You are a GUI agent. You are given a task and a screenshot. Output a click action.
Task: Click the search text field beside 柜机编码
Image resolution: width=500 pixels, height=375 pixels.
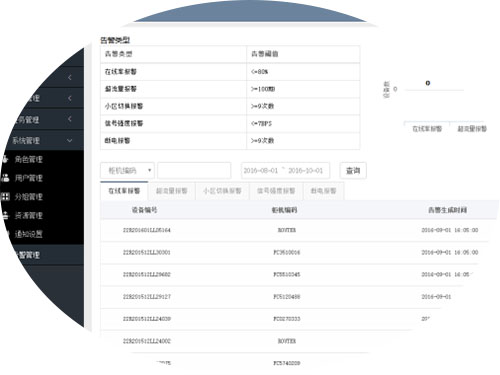pyautogui.click(x=194, y=171)
